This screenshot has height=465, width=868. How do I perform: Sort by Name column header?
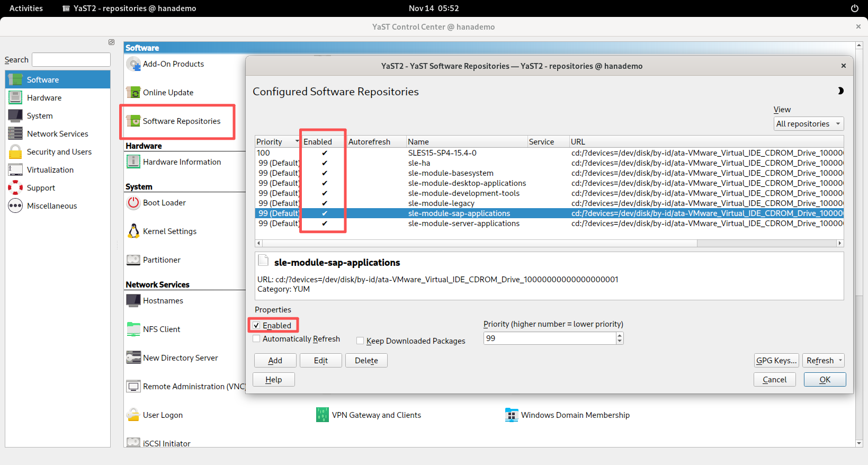coord(466,142)
